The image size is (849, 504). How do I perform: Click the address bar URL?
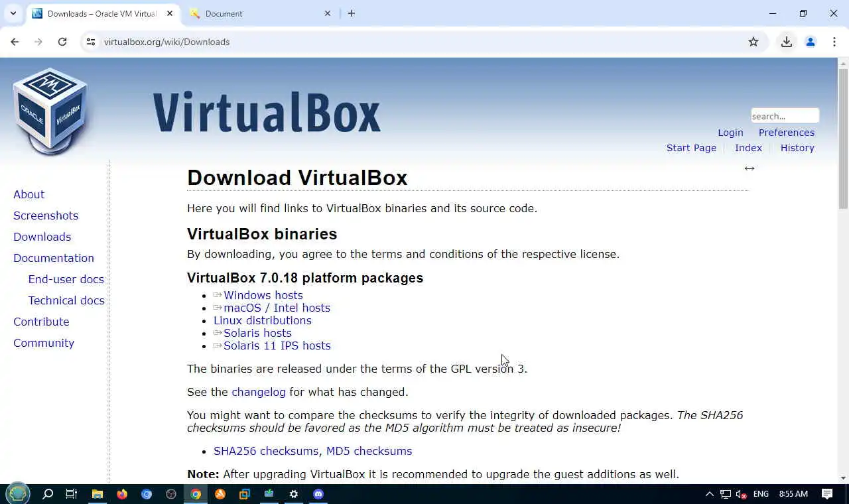pos(166,42)
